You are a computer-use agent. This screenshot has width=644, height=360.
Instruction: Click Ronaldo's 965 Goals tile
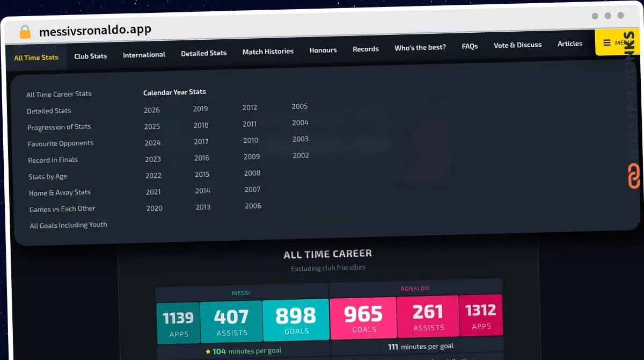(363, 318)
